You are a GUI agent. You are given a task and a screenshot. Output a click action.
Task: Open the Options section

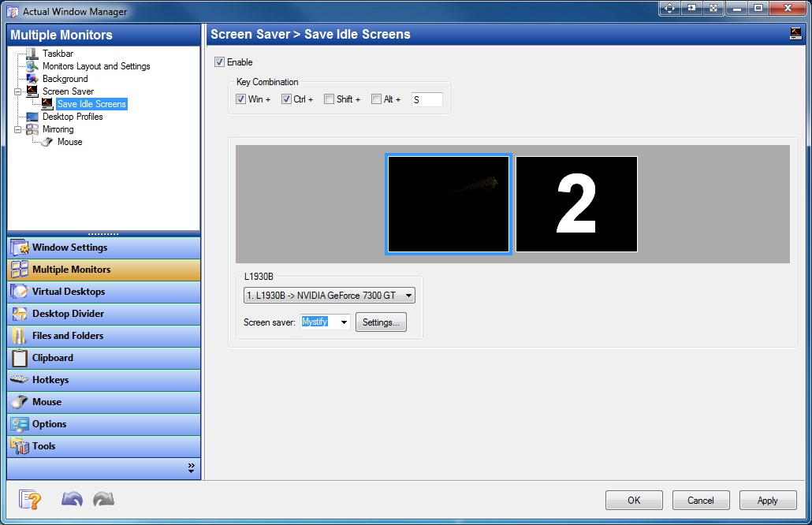coord(103,424)
